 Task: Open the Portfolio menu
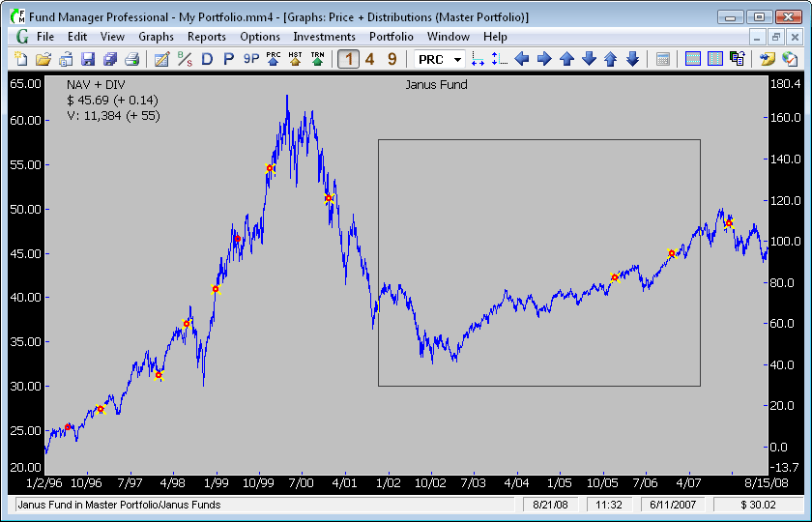391,37
